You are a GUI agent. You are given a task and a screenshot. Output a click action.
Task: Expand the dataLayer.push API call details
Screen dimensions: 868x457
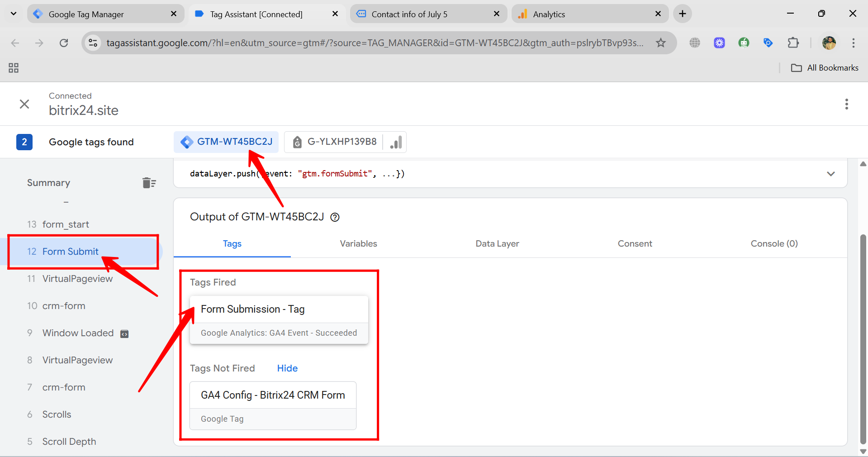[x=831, y=174]
